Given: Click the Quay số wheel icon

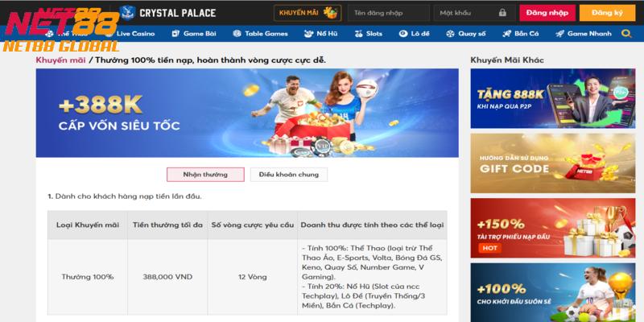Looking at the screenshot, I should (450, 34).
